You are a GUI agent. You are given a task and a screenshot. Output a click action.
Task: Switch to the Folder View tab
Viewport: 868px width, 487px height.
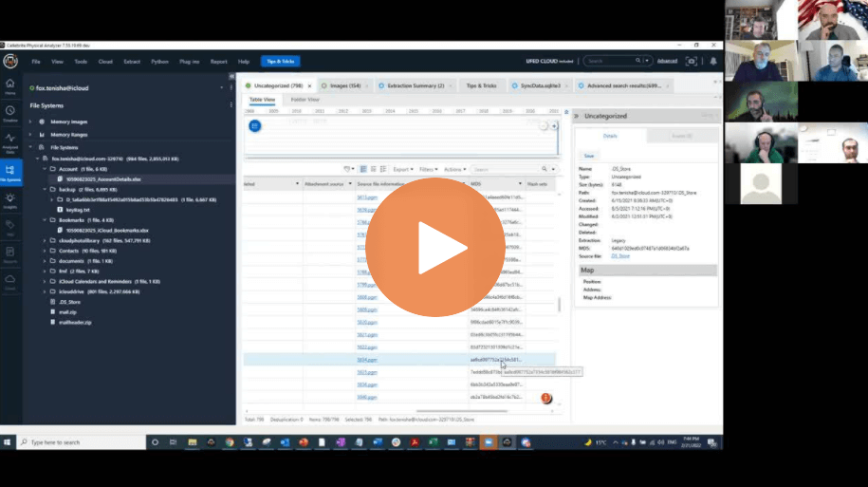coord(305,99)
